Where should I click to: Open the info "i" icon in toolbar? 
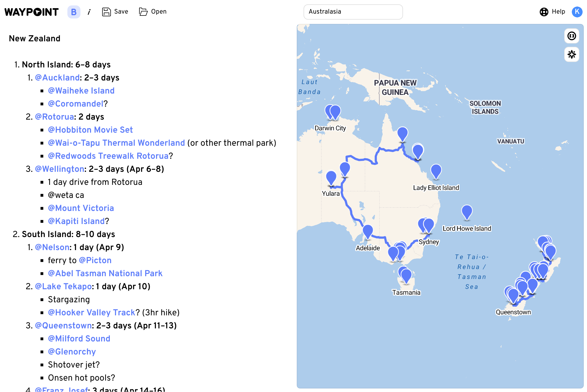point(89,12)
